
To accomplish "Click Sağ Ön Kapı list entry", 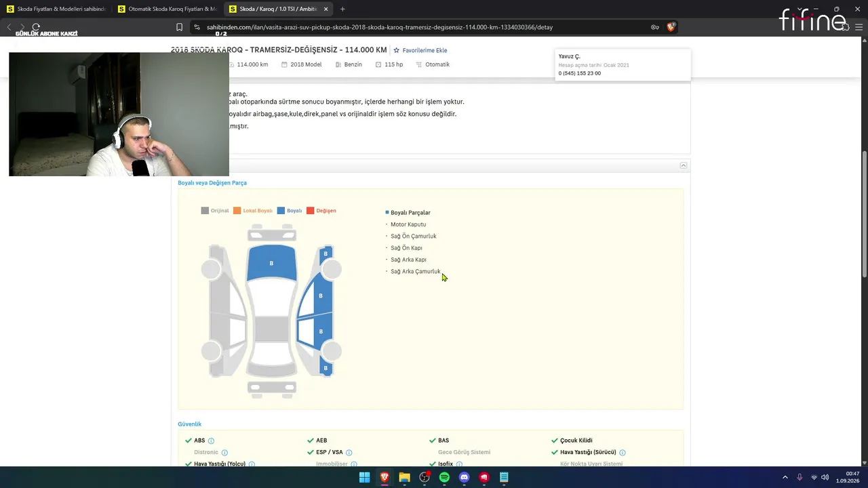I will (x=406, y=248).
